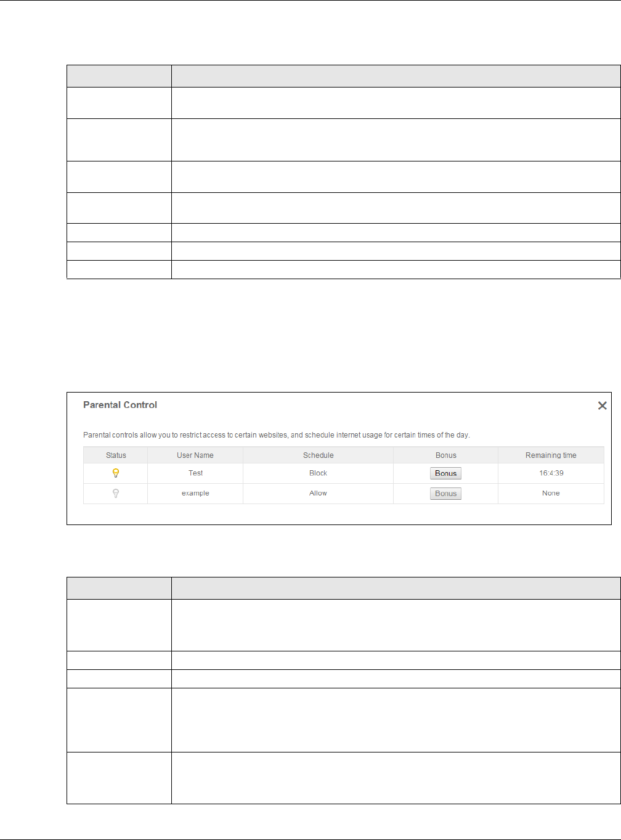Close the Parental Control dialog
This screenshot has height=840, width=621.
click(603, 406)
